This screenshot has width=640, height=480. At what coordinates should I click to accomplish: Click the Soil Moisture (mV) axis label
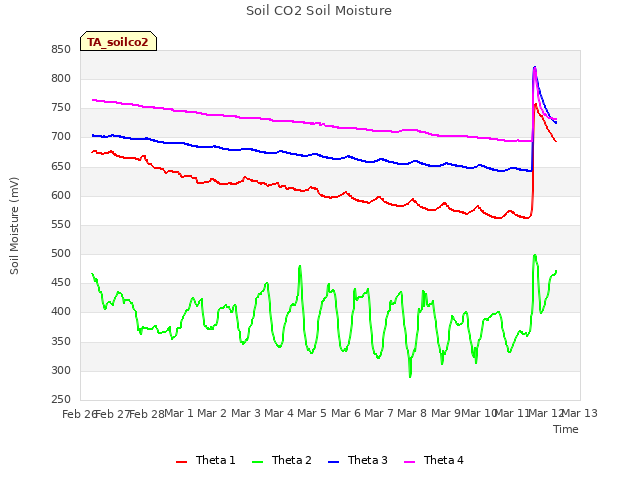(x=14, y=226)
